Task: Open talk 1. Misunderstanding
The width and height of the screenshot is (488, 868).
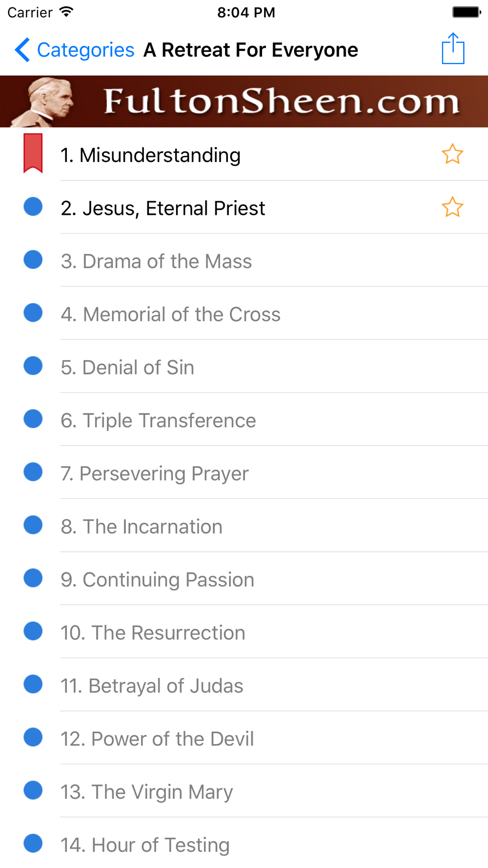Action: 150,155
